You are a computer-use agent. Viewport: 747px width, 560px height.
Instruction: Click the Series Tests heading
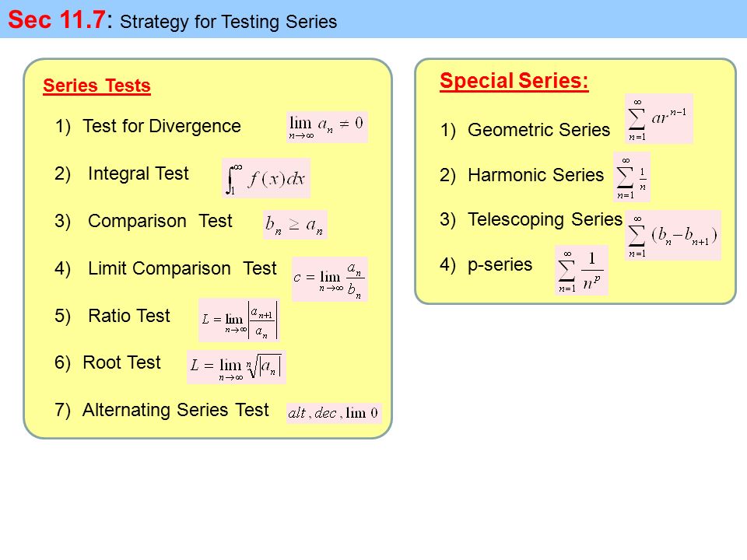point(96,86)
